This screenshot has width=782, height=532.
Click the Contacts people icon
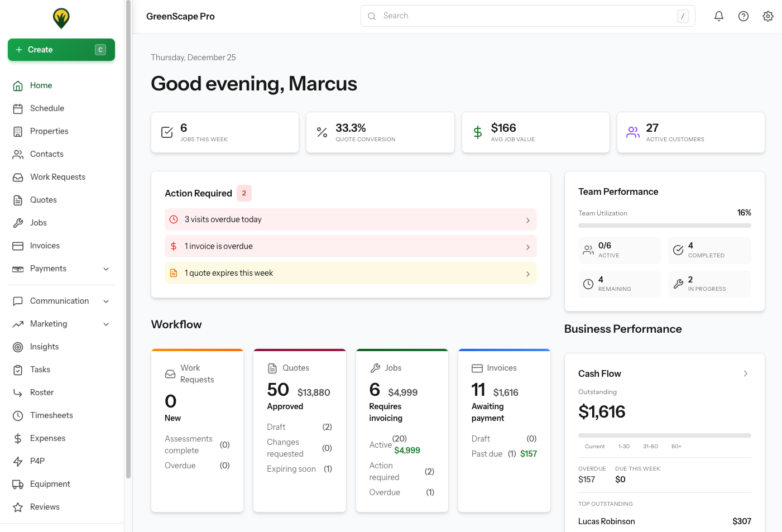[x=18, y=154]
